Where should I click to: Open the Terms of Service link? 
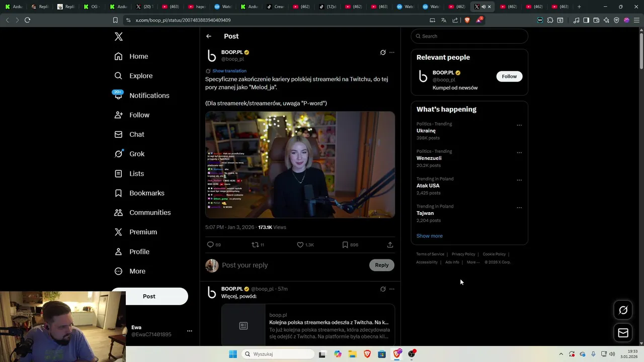click(x=430, y=254)
